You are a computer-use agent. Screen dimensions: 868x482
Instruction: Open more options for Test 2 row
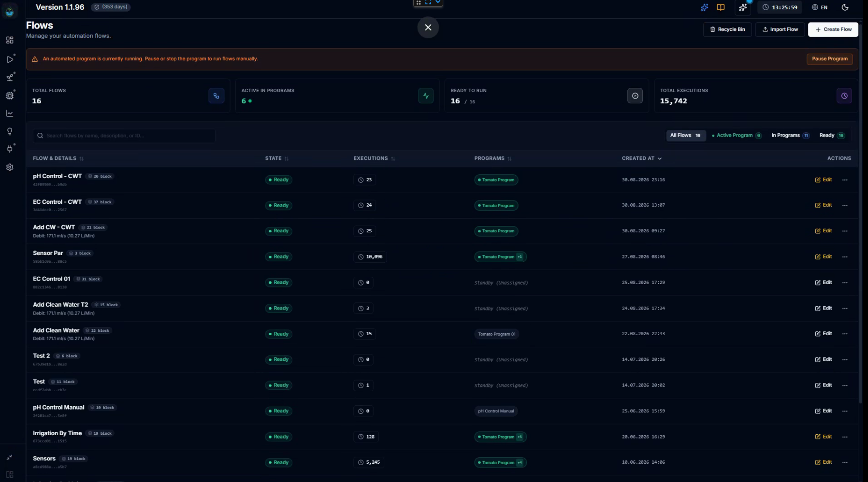point(845,359)
